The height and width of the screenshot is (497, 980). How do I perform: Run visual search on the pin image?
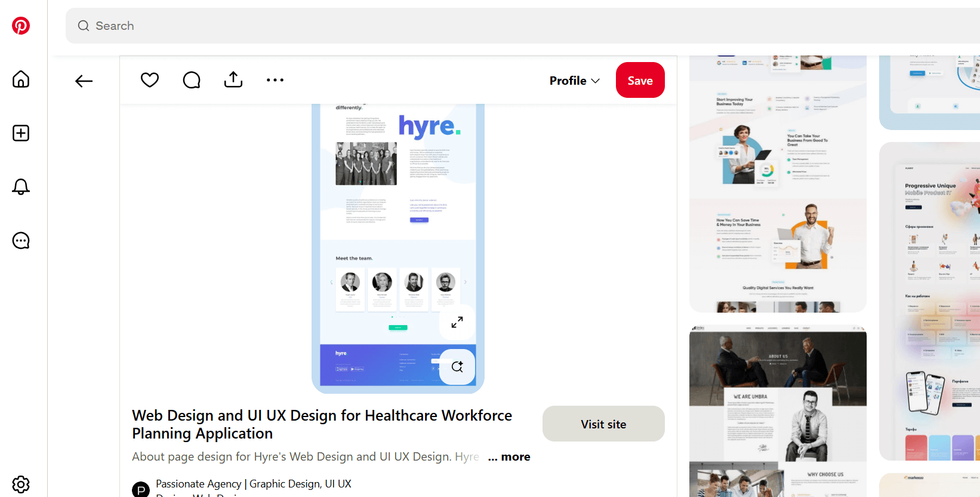(x=457, y=366)
